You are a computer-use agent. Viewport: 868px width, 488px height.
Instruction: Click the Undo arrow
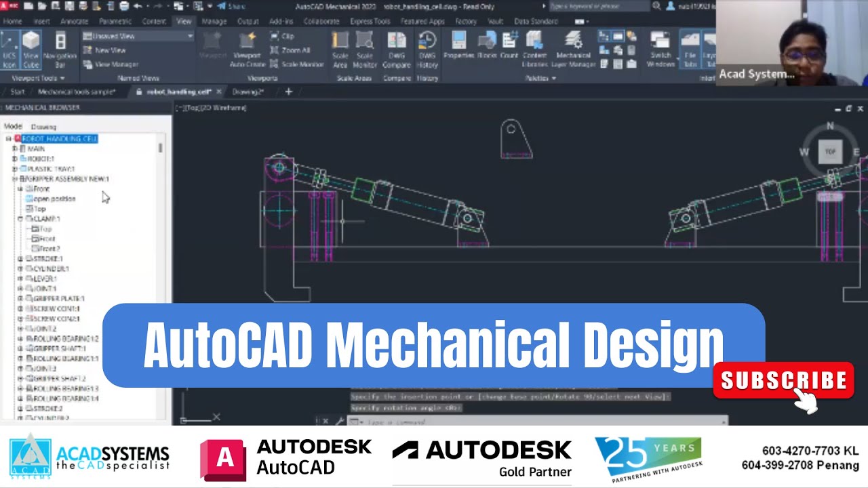(138, 6)
